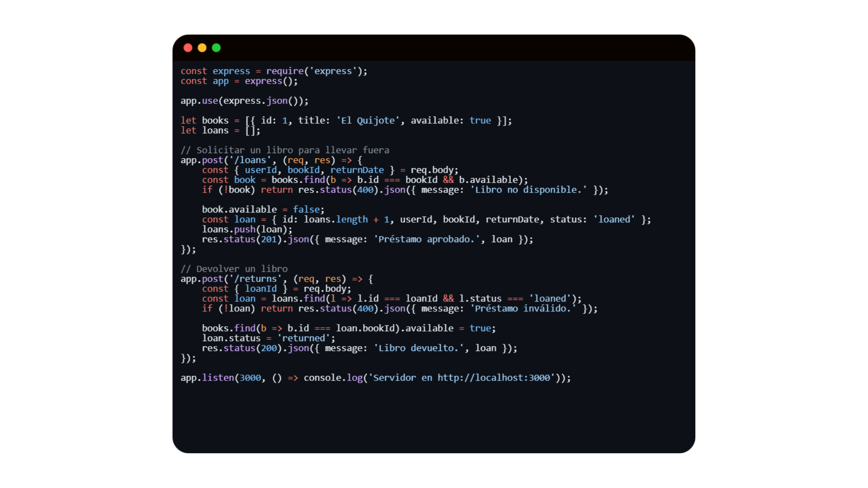Click the loan.status = 'returned' line
The image size is (868, 488).
(269, 338)
